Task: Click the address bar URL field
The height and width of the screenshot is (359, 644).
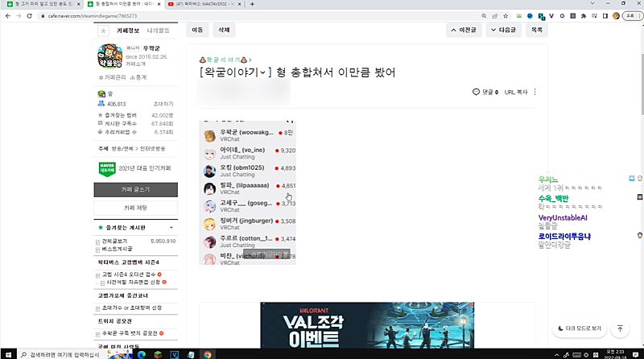Action: tap(258, 16)
